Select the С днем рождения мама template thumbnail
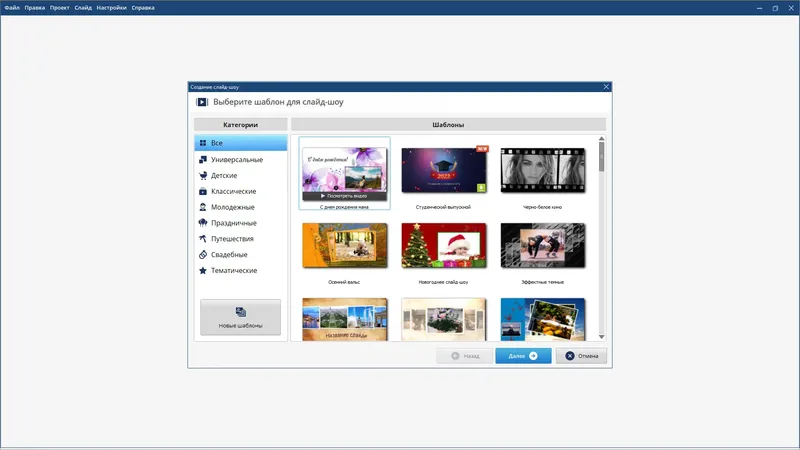 click(x=344, y=173)
